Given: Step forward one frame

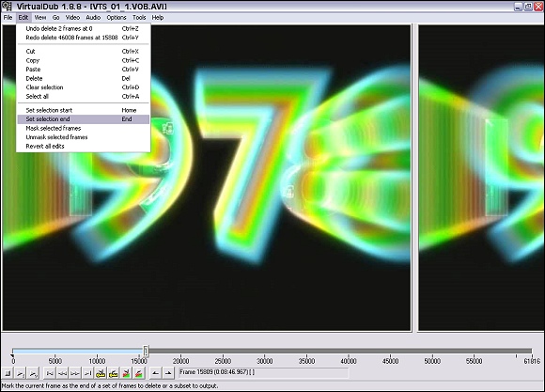Looking at the screenshot, I should 75,373.
